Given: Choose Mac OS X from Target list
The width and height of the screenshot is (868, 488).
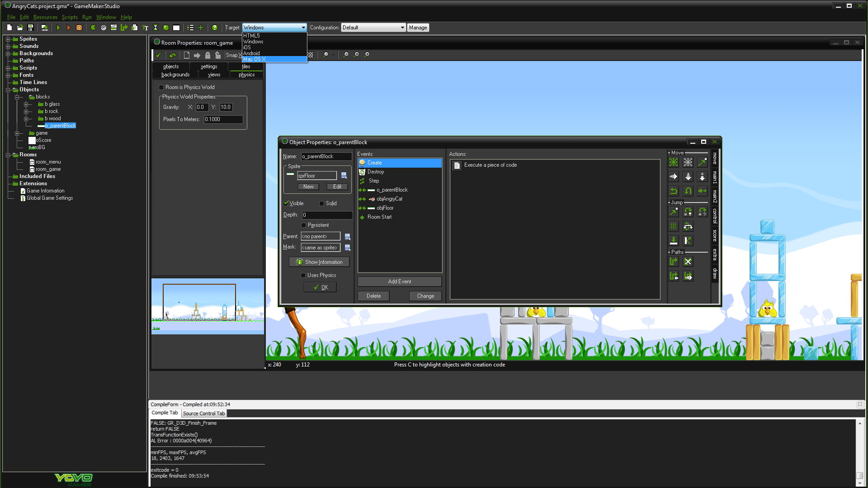Looking at the screenshot, I should point(274,59).
